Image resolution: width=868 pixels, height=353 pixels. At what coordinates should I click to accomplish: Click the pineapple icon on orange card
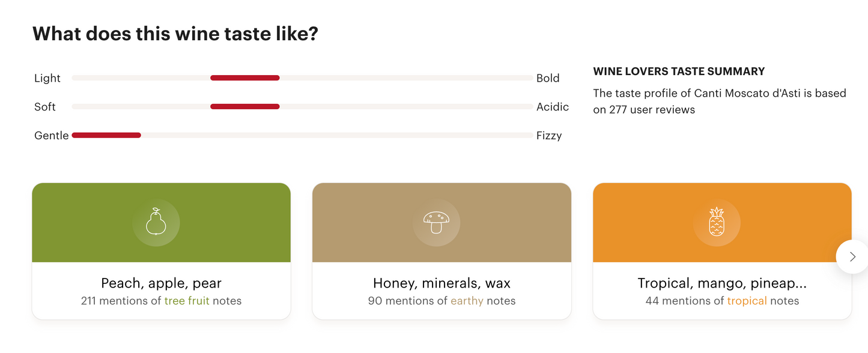[x=717, y=223]
